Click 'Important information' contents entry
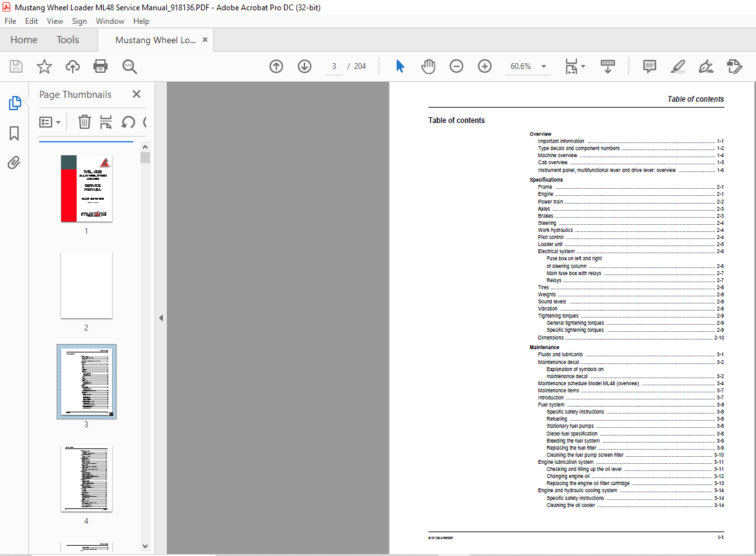The height and width of the screenshot is (556, 756). 561,141
